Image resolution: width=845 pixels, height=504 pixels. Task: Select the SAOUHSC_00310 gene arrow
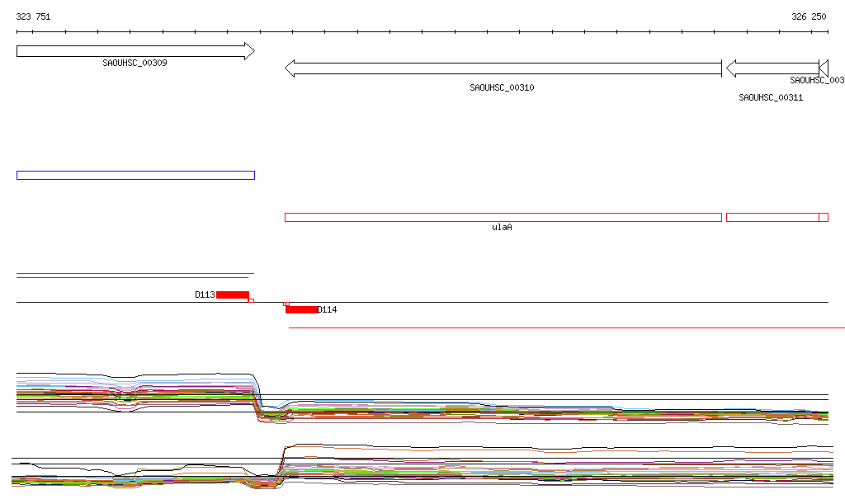pos(503,68)
